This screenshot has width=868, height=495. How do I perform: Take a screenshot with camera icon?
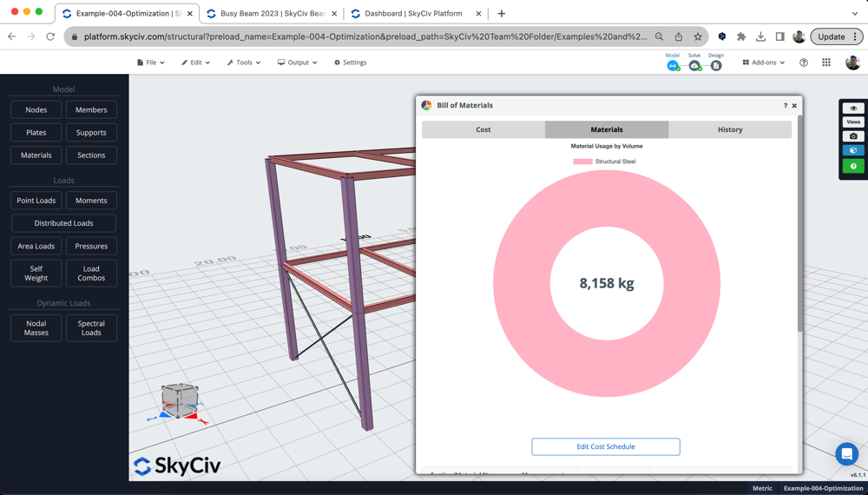point(853,136)
